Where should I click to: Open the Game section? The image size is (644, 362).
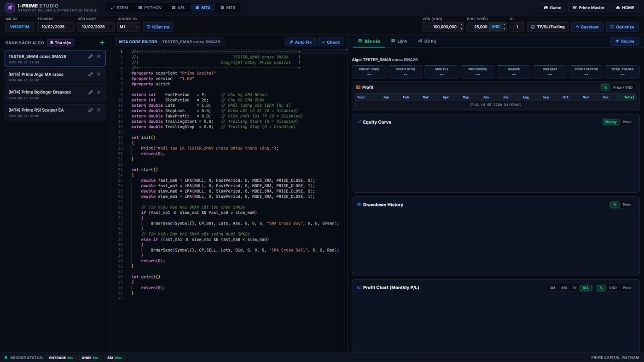(x=552, y=7)
